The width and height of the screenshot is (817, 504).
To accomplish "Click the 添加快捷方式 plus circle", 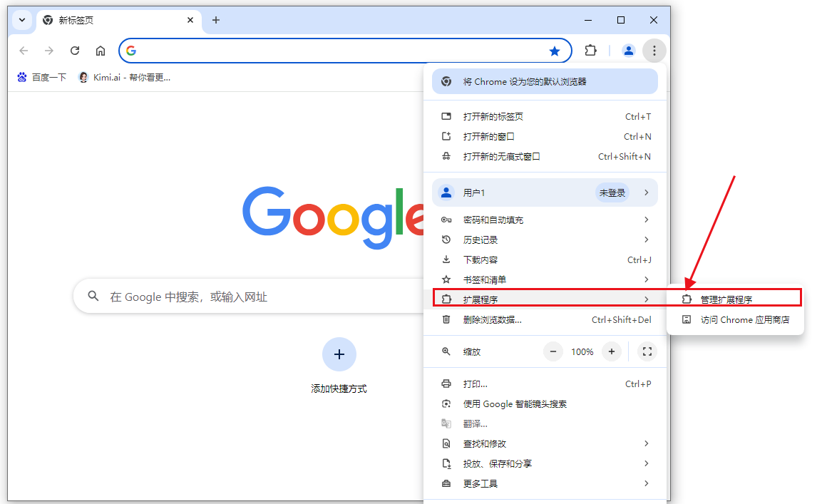I will (x=339, y=354).
